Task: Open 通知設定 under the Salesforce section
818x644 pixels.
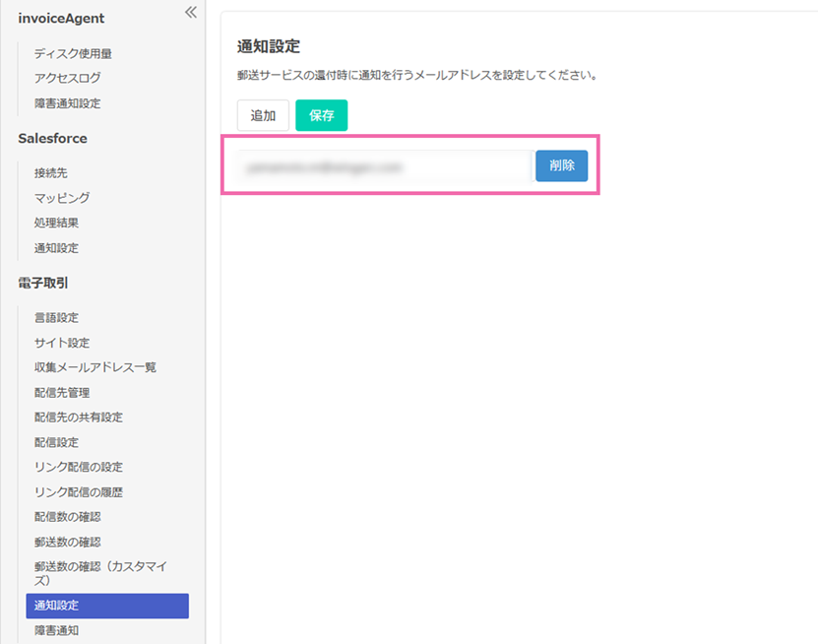Action: tap(56, 248)
